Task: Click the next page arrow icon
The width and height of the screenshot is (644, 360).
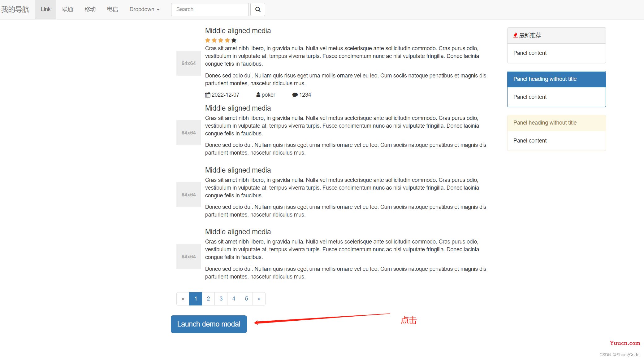Action: (259, 298)
